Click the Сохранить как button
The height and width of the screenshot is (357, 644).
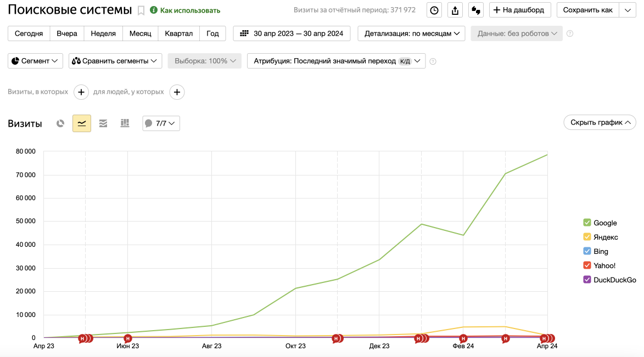click(x=588, y=10)
